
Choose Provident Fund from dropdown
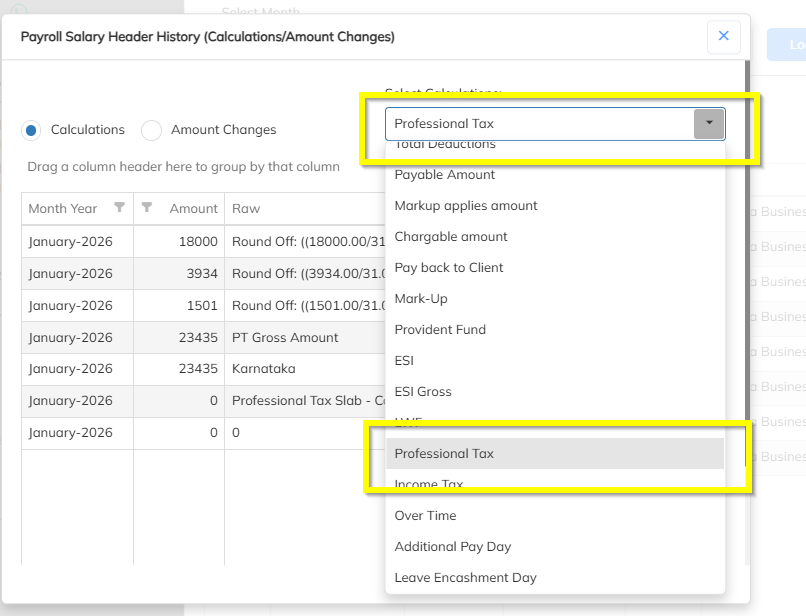pyautogui.click(x=440, y=330)
